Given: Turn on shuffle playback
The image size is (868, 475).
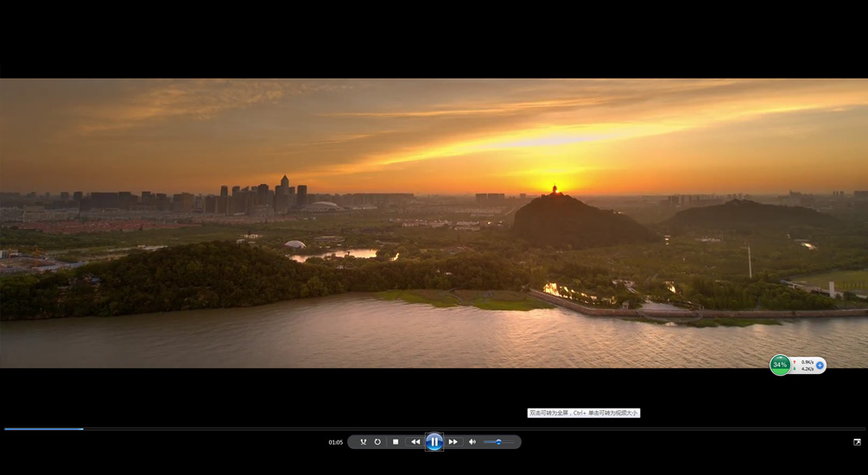Looking at the screenshot, I should [x=363, y=442].
